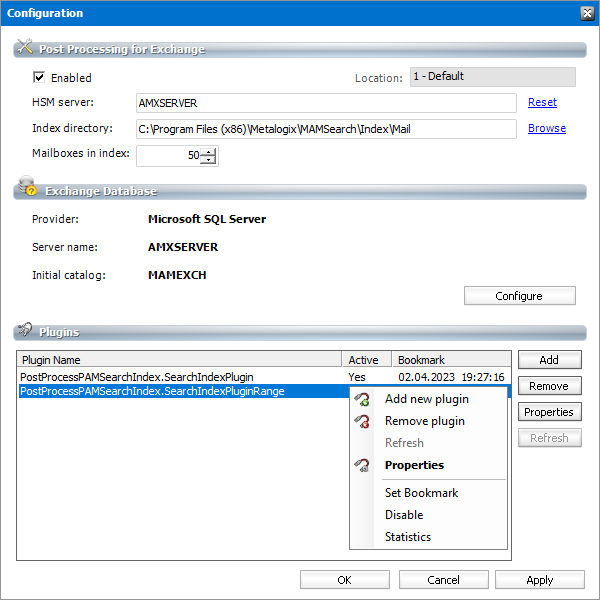Viewport: 600px width, 600px height.
Task: Select the SearchIndexPlugin row
Action: tap(263, 377)
